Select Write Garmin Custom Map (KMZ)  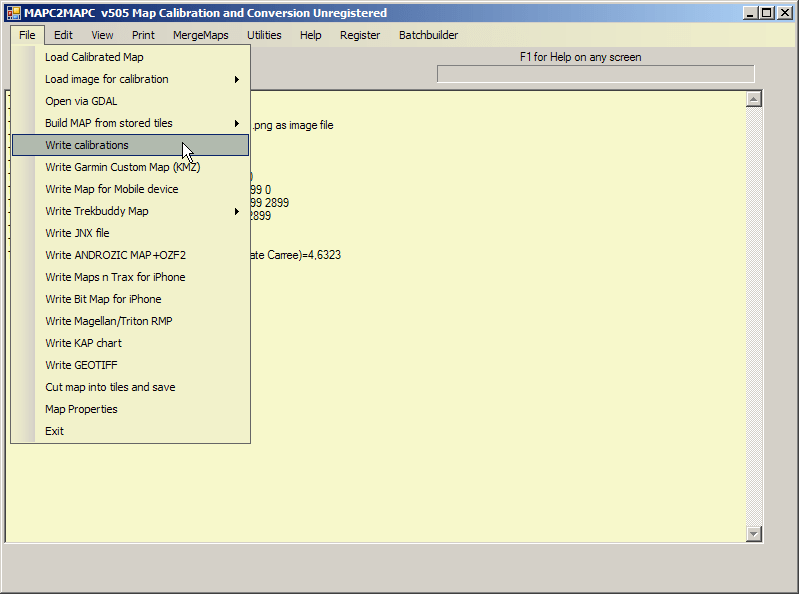point(130,167)
